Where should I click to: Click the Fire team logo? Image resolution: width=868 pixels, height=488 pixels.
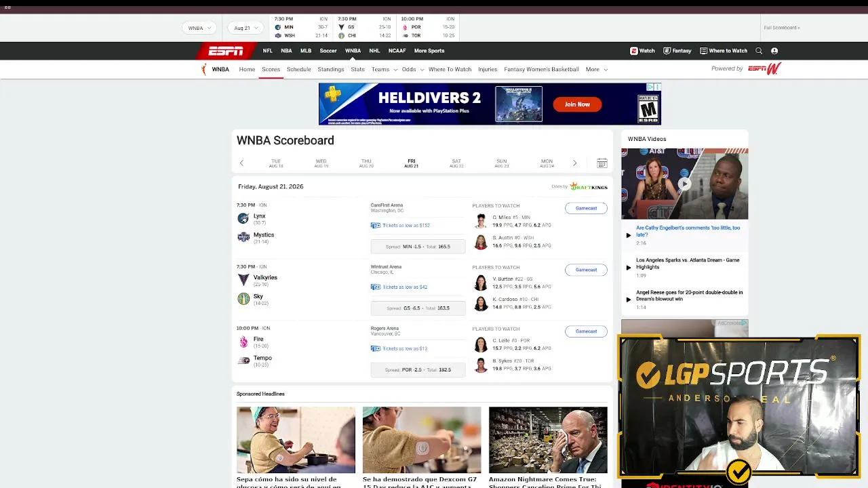point(243,342)
